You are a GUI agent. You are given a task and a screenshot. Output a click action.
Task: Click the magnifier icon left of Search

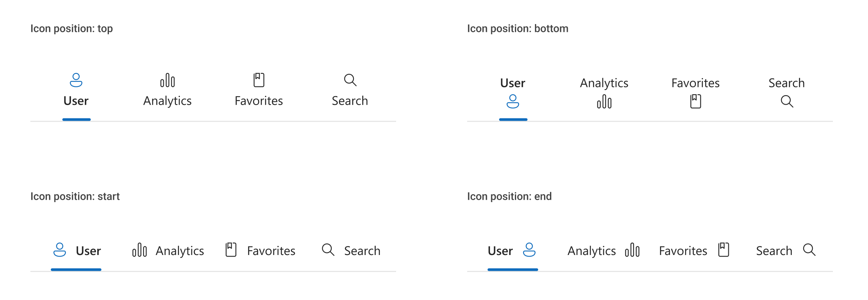click(328, 250)
